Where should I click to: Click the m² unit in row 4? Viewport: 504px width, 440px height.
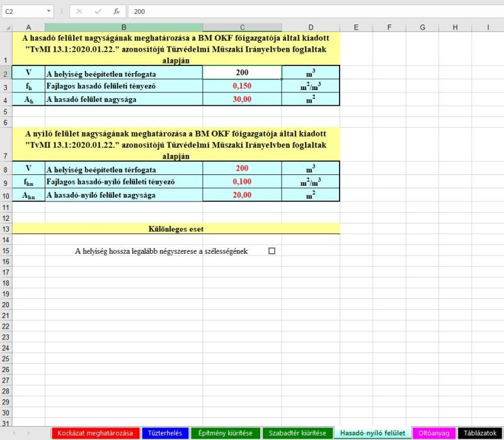click(x=311, y=99)
